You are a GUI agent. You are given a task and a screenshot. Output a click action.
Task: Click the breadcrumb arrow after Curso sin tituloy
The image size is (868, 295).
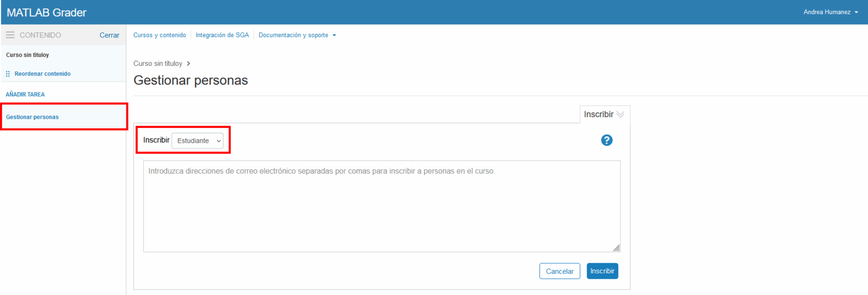tap(189, 64)
